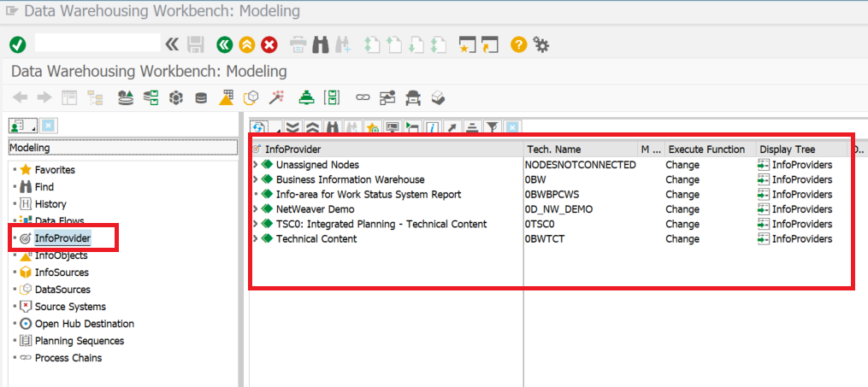The width and height of the screenshot is (868, 387).
Task: Expand the Technical Content node
Action: point(256,239)
